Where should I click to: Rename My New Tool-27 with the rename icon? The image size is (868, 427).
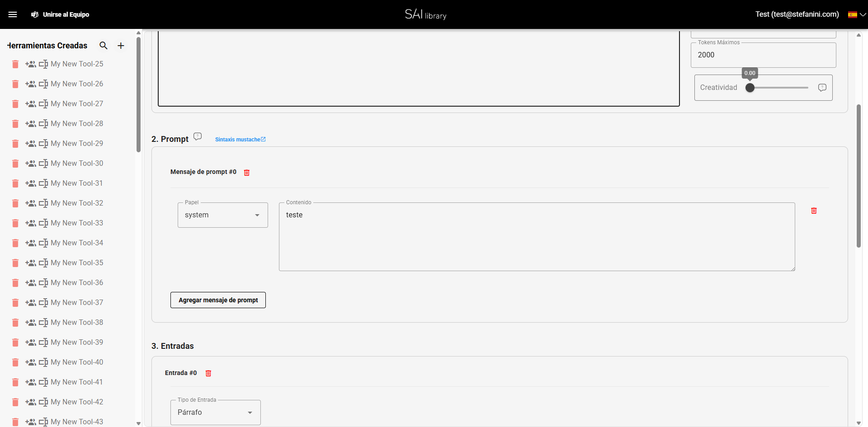[x=43, y=104]
